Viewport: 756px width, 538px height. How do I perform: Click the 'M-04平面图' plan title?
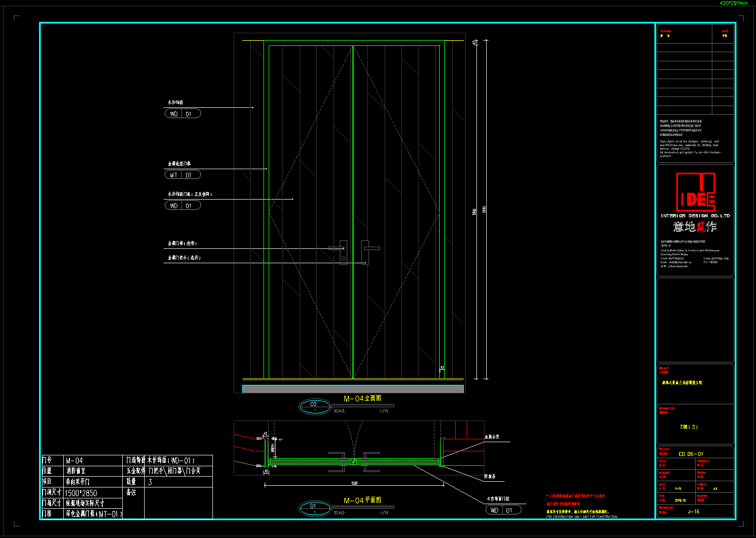tap(362, 500)
